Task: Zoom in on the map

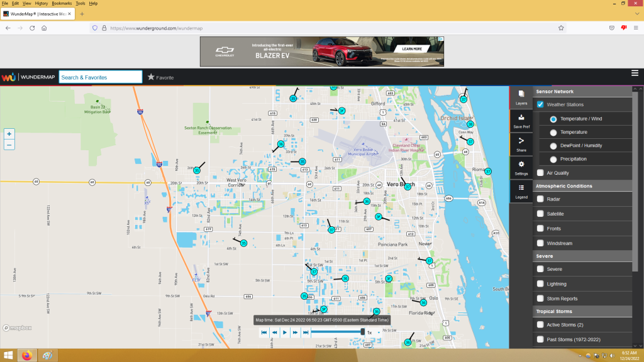Action: click(9, 134)
